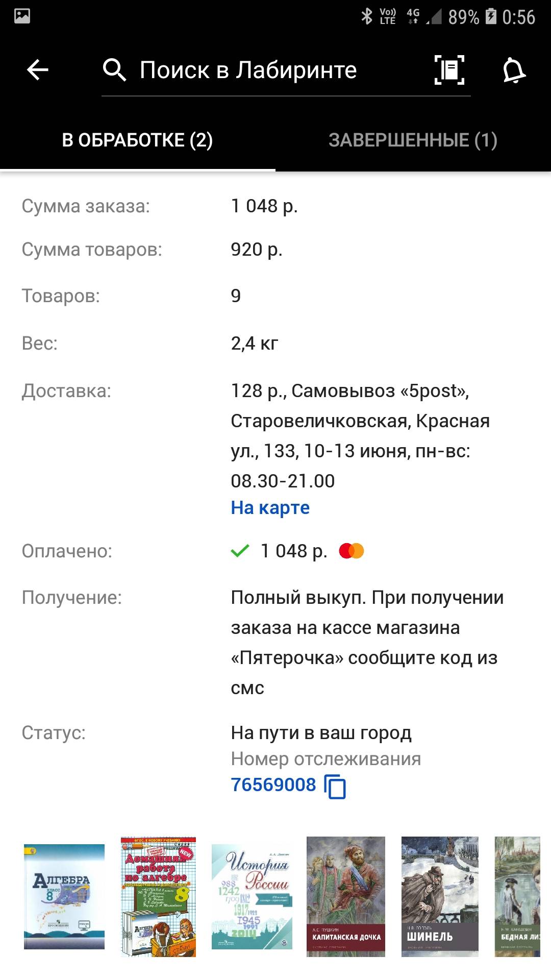Screen dimensions: 551x980
Task: Switch to the ЗАВЕРШЕННЫЕ (1) tab
Action: click(x=413, y=140)
